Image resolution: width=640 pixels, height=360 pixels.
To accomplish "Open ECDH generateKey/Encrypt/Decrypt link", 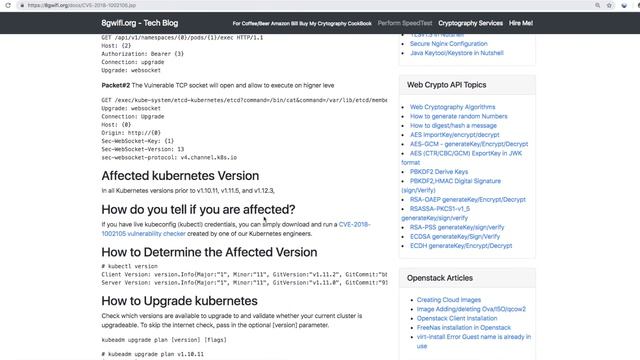I will pos(461,246).
